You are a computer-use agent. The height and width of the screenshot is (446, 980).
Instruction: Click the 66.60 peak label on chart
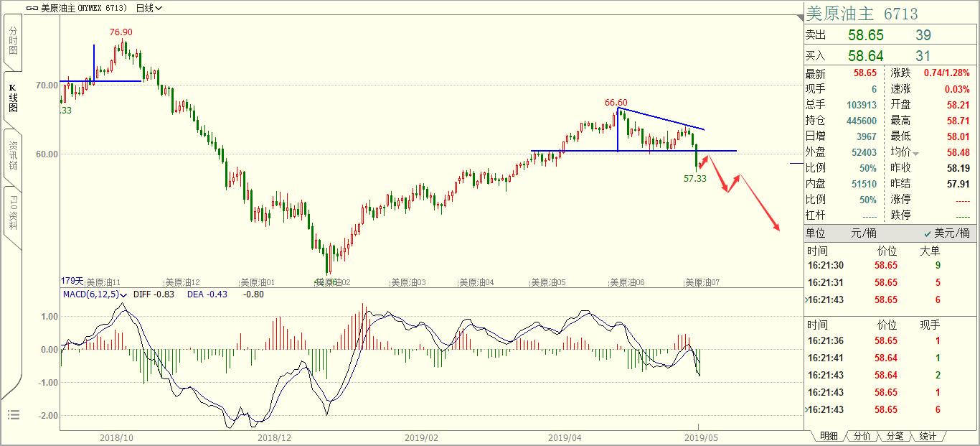616,103
